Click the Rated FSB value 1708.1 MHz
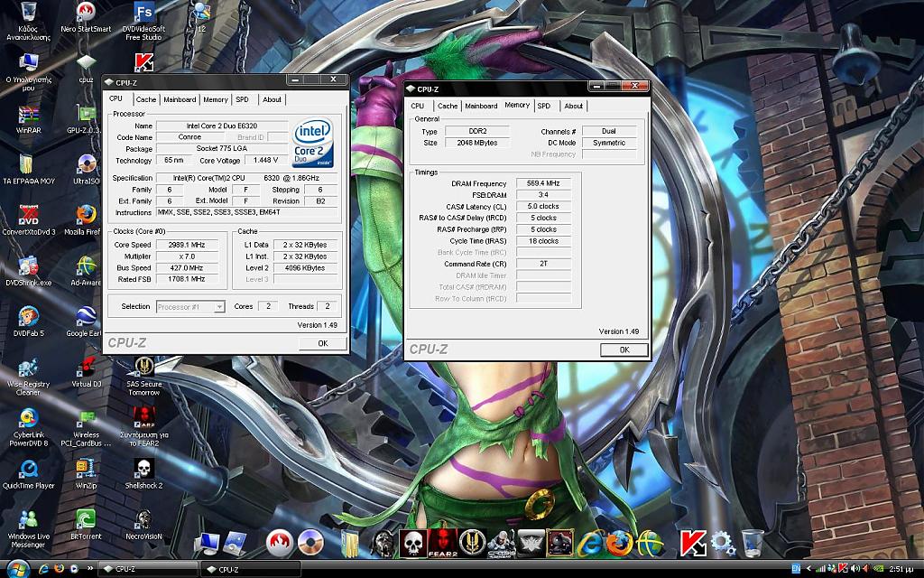Image resolution: width=924 pixels, height=578 pixels. point(187,279)
